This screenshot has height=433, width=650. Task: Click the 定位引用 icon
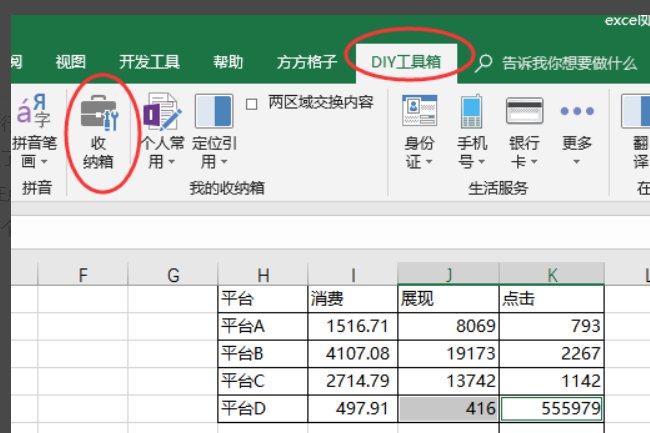point(214,111)
